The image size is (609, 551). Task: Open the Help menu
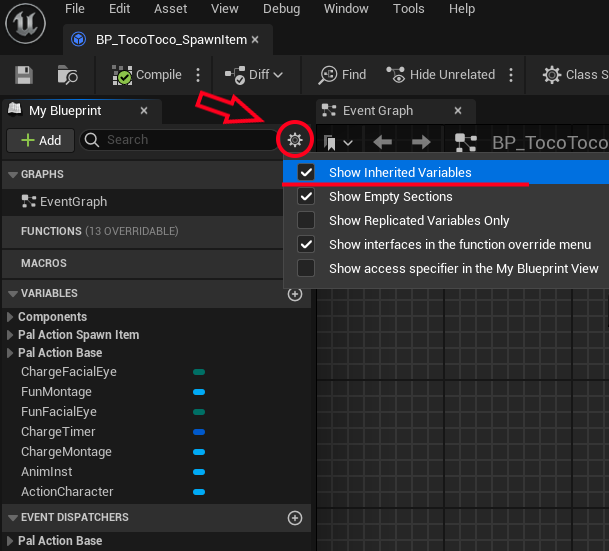coord(462,9)
